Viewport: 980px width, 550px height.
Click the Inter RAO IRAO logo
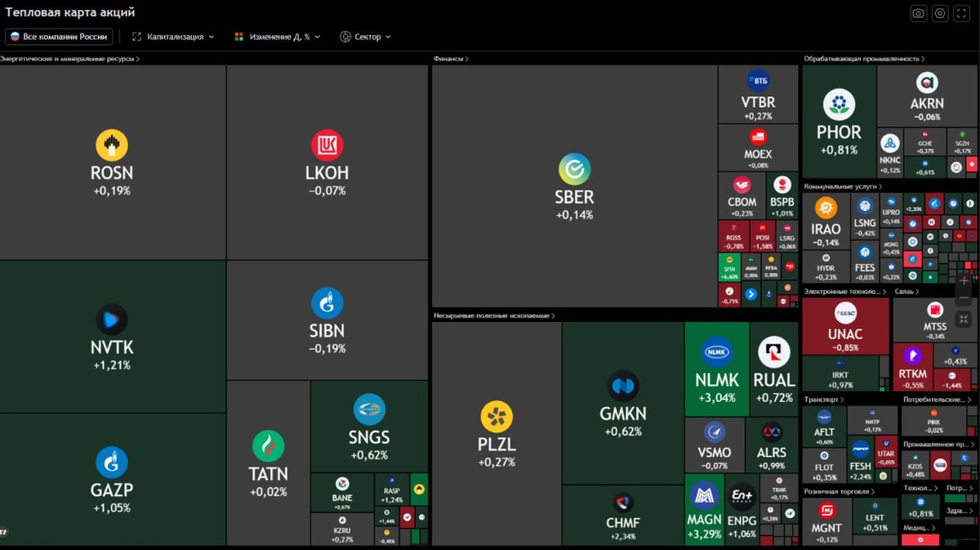tap(826, 208)
